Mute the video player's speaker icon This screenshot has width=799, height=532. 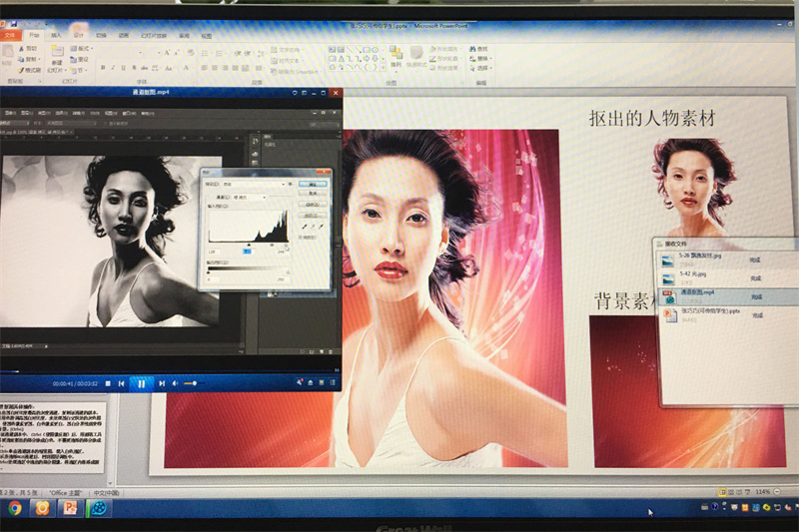[x=175, y=382]
